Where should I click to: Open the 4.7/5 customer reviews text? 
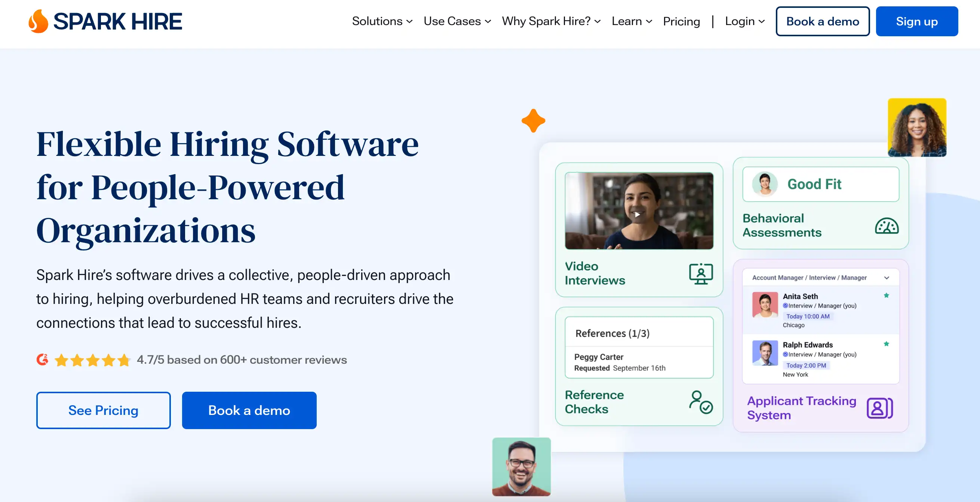[x=242, y=360]
